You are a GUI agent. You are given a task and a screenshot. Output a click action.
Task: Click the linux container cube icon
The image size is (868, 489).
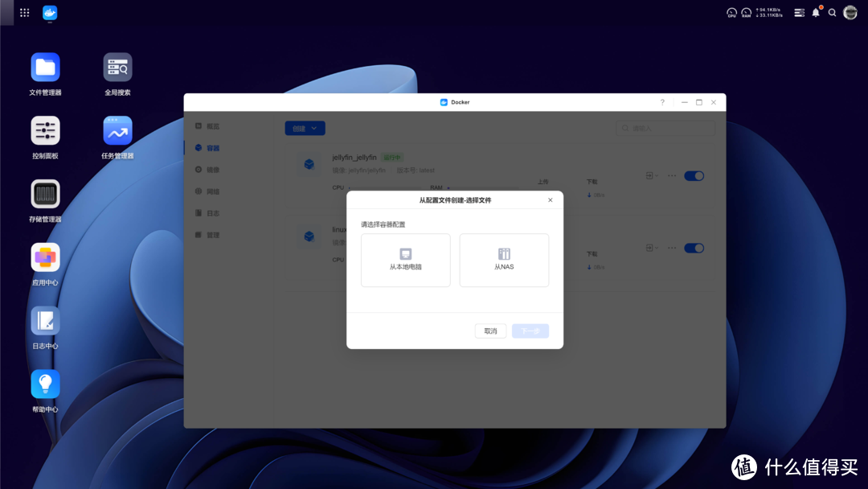[309, 236]
